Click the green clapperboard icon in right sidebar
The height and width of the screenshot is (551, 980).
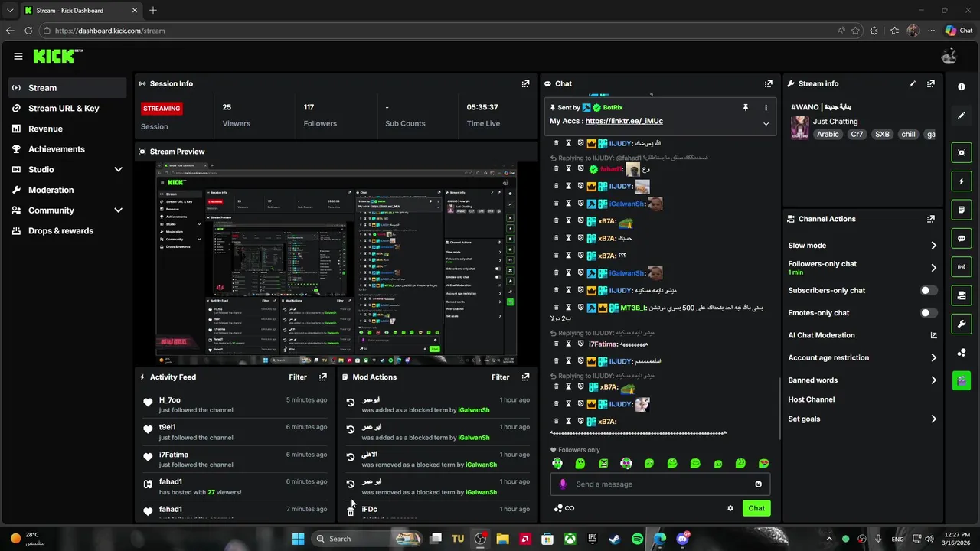tap(962, 380)
